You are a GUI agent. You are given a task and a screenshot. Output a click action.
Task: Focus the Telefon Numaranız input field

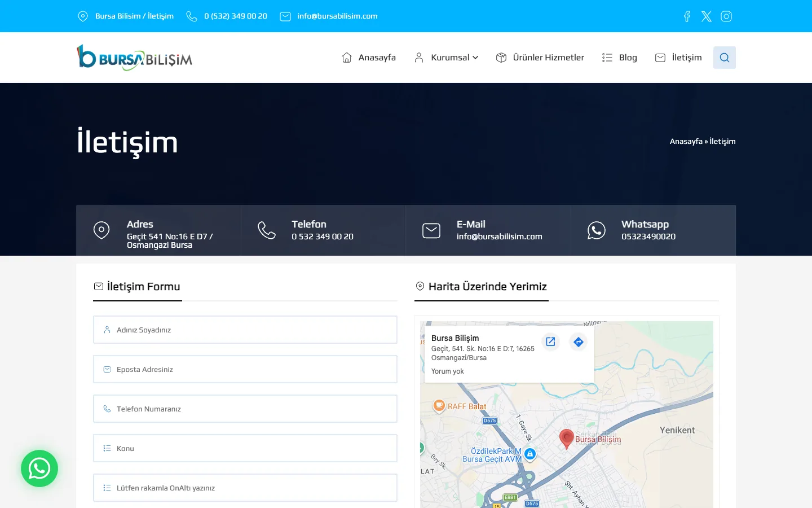[245, 409]
